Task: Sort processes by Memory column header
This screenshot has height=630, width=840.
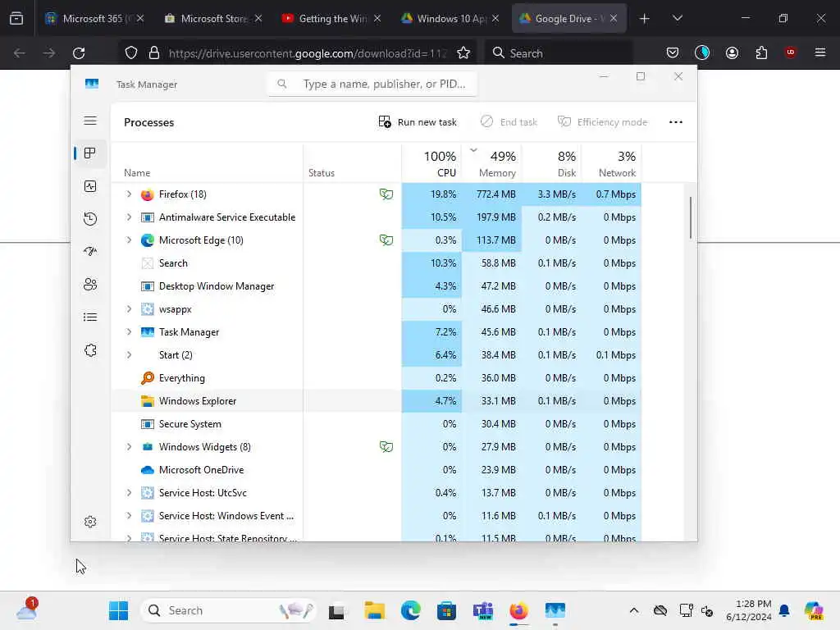Action: pyautogui.click(x=492, y=163)
